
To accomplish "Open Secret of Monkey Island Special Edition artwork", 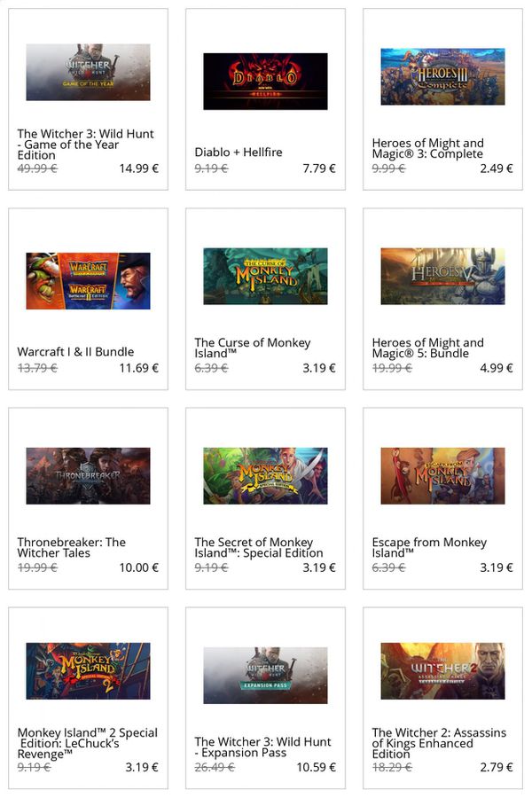I will point(265,476).
